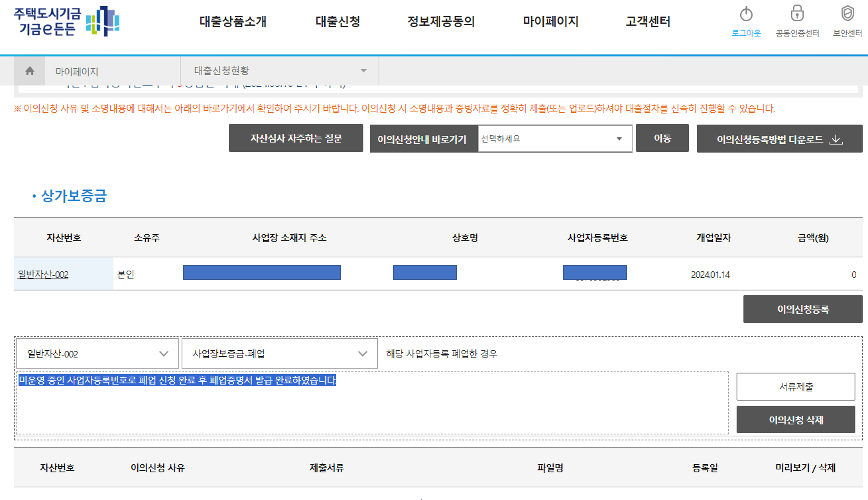Open the 마이페이지 top menu
This screenshot has width=868, height=500.
550,22
